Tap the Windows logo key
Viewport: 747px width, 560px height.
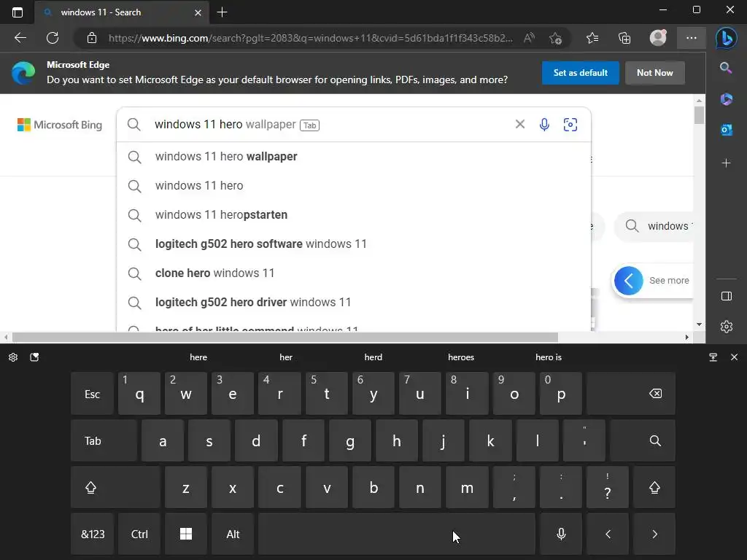[186, 534]
